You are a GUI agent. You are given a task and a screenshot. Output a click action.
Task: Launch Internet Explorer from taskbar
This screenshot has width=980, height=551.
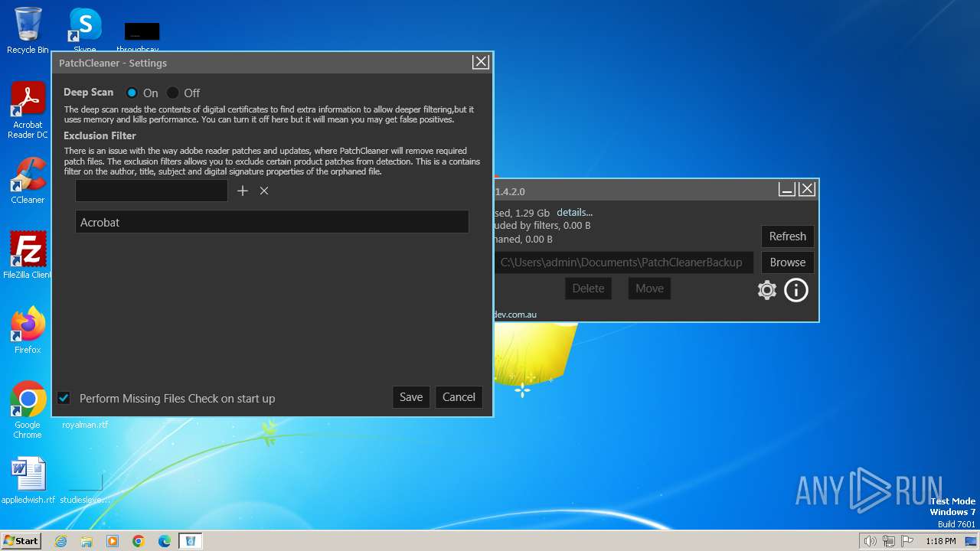pyautogui.click(x=60, y=541)
